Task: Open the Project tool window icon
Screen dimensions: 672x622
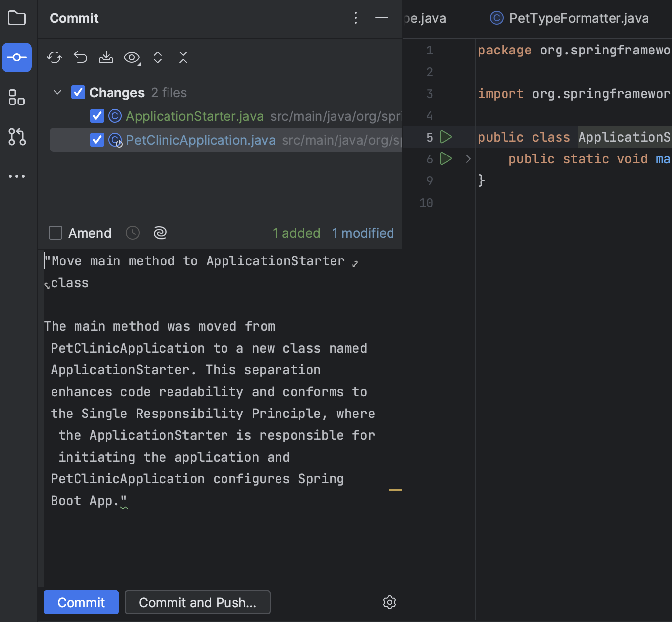Action: (16, 18)
